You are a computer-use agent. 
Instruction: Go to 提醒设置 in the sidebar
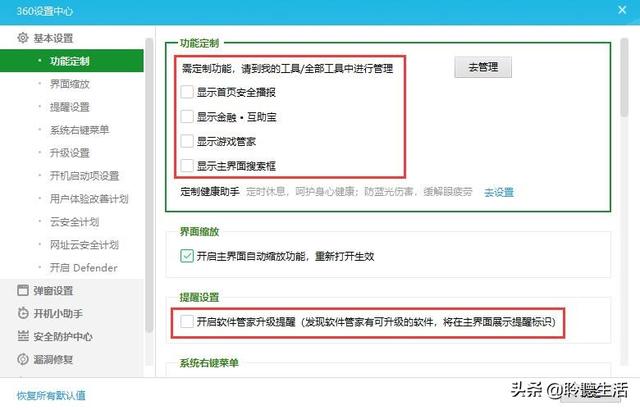69,107
